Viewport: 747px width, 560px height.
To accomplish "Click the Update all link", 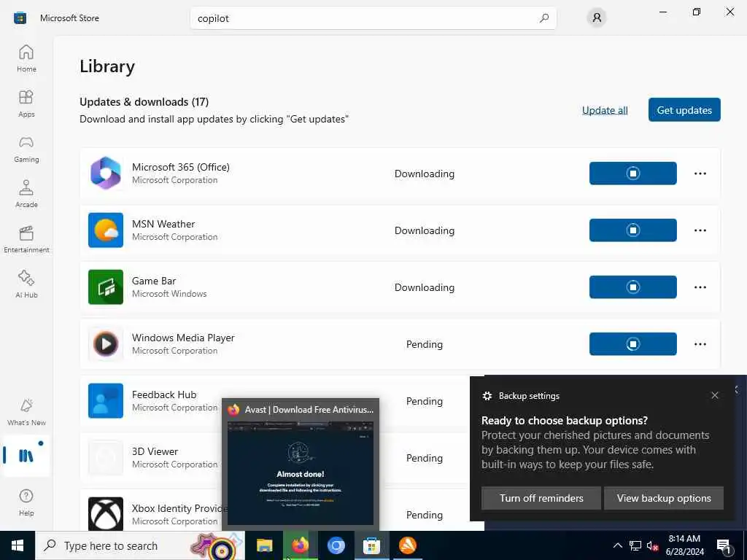I will 605,110.
